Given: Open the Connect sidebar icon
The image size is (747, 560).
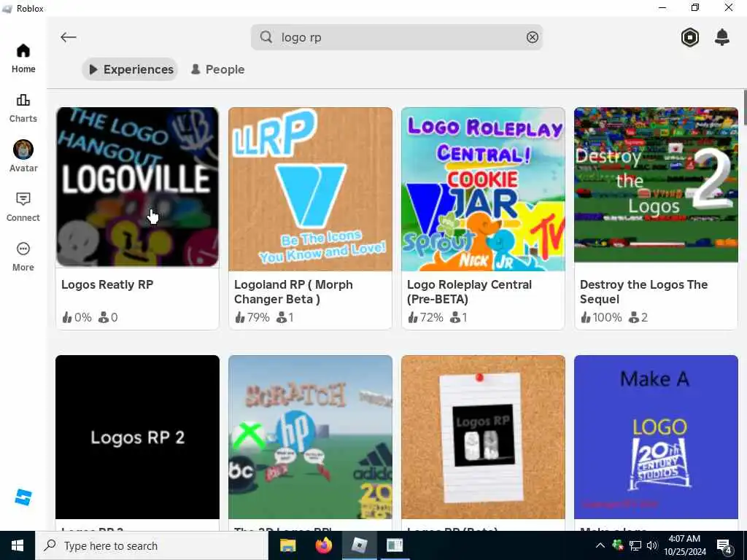Looking at the screenshot, I should [23, 207].
